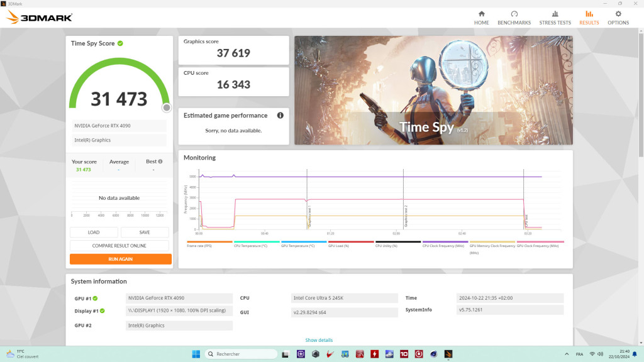This screenshot has width=644, height=362.
Task: Click the green Time Spy Score validation checkmark
Action: point(120,43)
